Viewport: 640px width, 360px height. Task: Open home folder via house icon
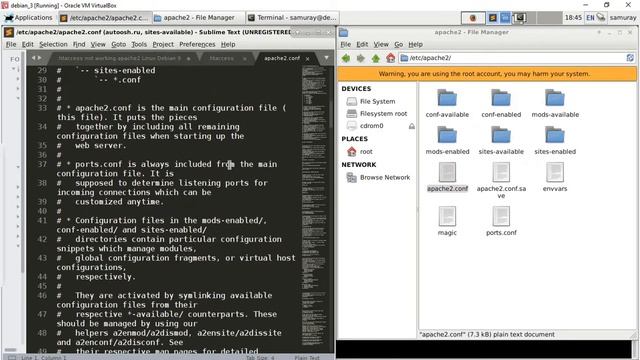click(391, 58)
